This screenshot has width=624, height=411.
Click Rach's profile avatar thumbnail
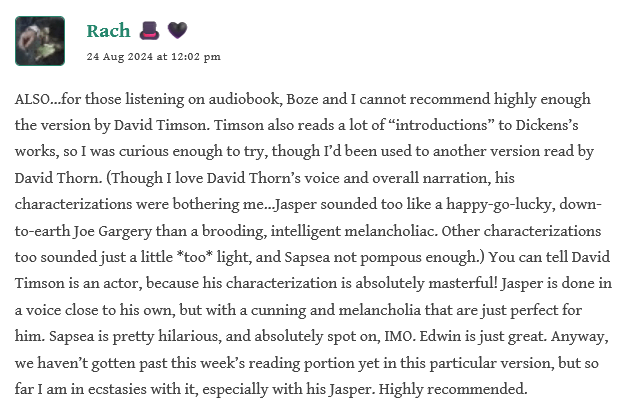click(40, 41)
